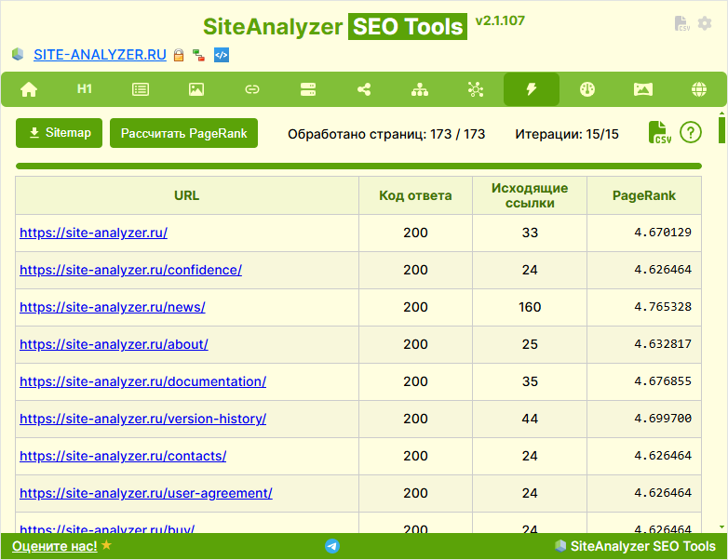728x560 pixels.
Task: Click Рассчитать PageRank button
Action: click(183, 133)
